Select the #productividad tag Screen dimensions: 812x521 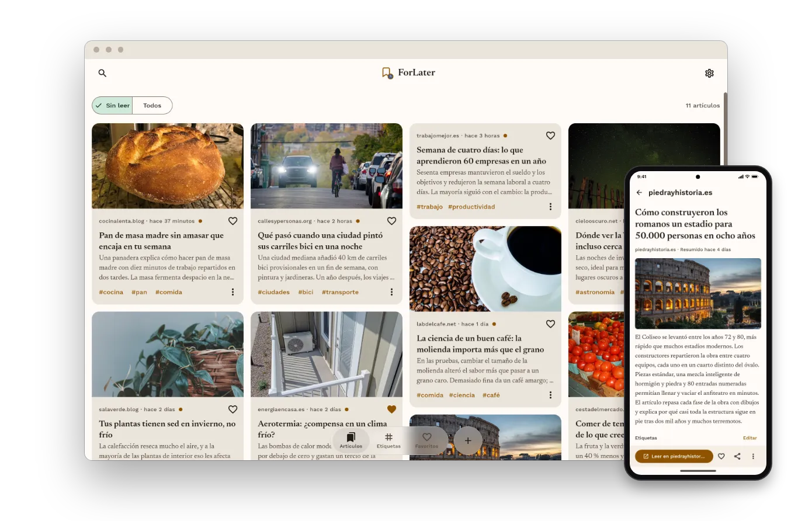pyautogui.click(x=471, y=207)
